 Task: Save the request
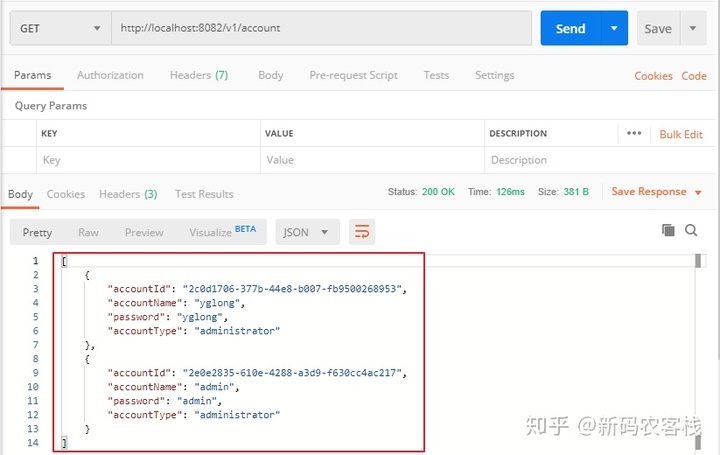click(x=658, y=29)
